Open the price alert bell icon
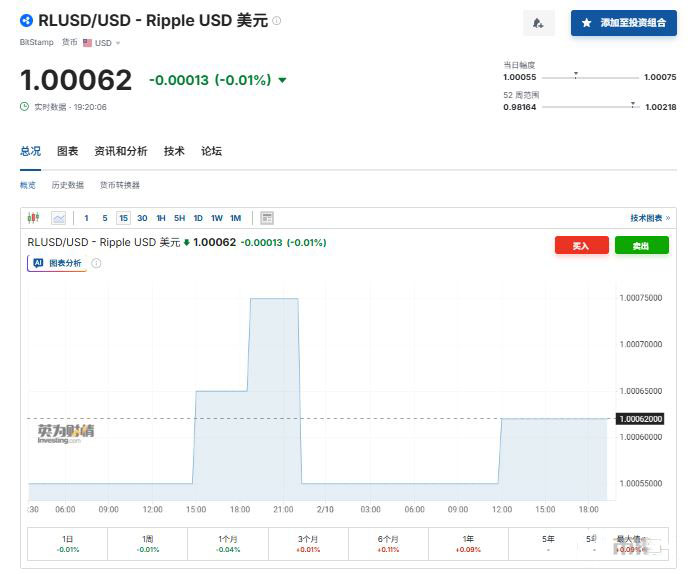 click(x=538, y=23)
